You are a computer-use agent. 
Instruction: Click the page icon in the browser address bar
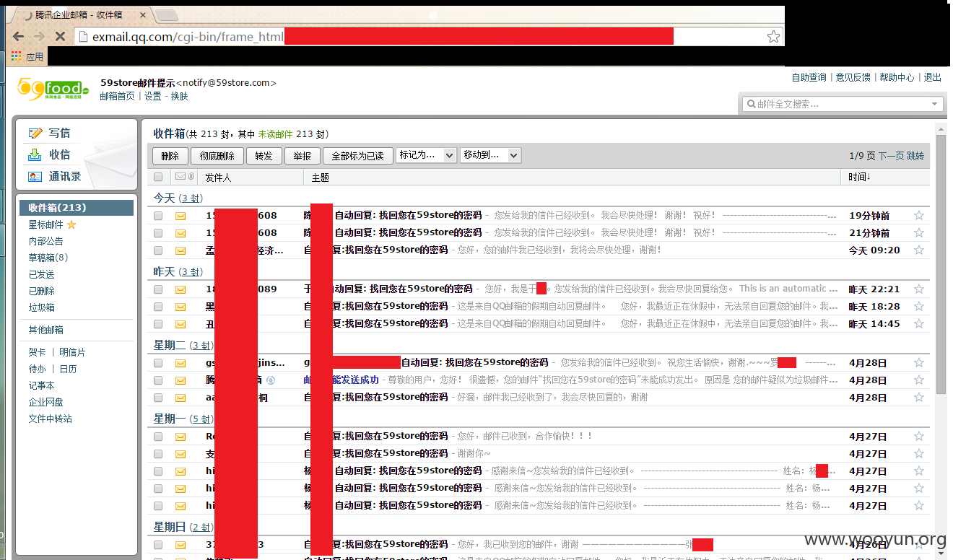click(83, 36)
